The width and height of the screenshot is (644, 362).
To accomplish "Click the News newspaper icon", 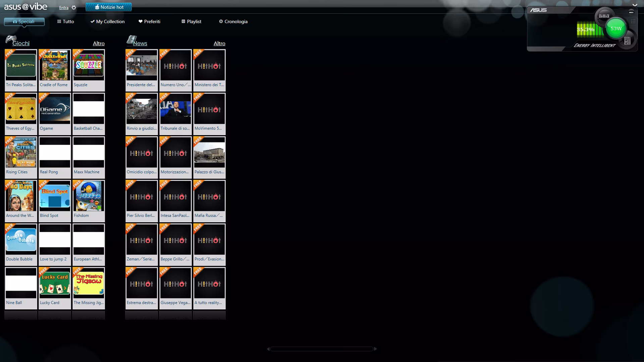I will [x=131, y=40].
